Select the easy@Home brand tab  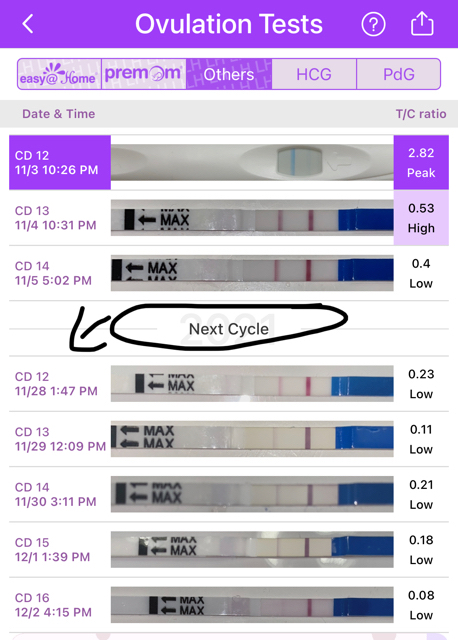(59, 74)
